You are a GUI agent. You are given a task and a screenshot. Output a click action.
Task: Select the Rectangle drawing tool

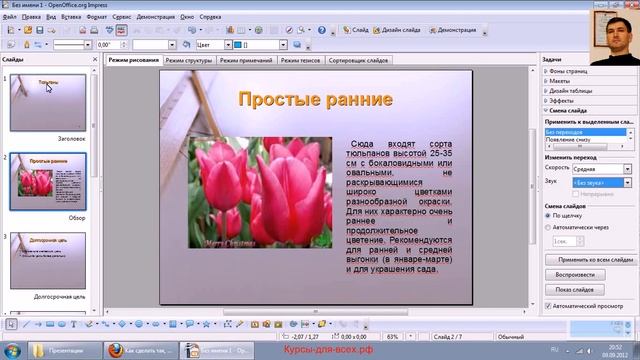(50, 324)
